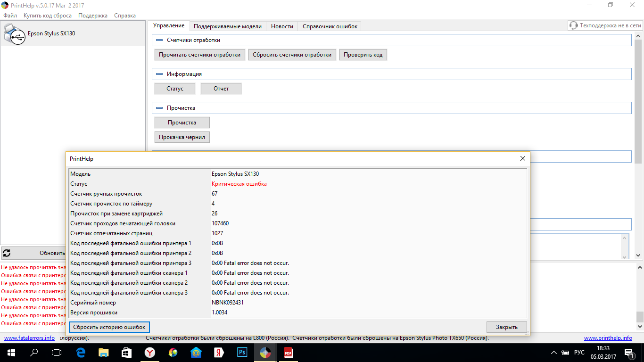Collapse the Информация section
Image resolution: width=644 pixels, height=362 pixels.
159,74
